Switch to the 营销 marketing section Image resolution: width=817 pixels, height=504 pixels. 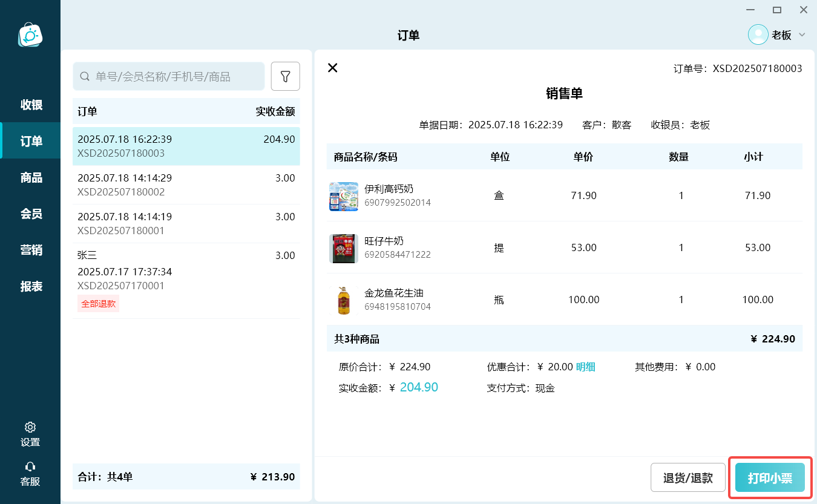click(x=31, y=250)
